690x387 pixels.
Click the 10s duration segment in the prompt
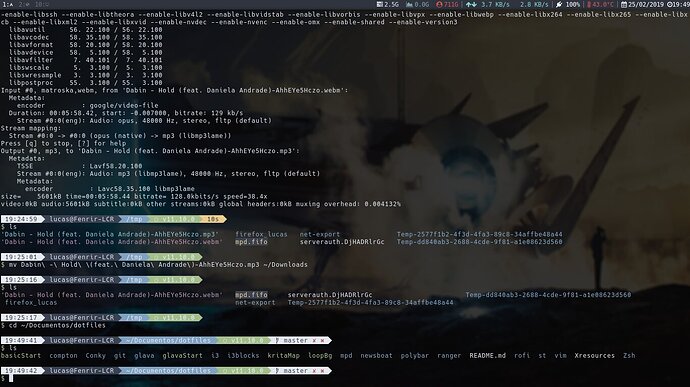213,219
